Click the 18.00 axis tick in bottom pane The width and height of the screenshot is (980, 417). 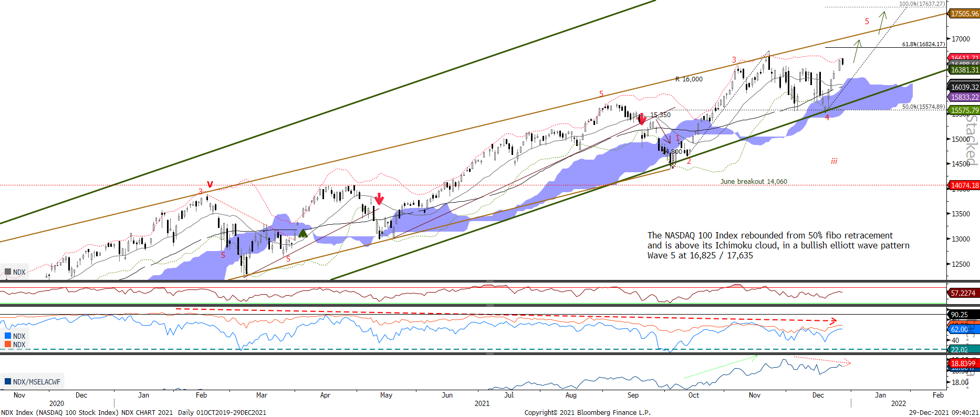pyautogui.click(x=960, y=382)
